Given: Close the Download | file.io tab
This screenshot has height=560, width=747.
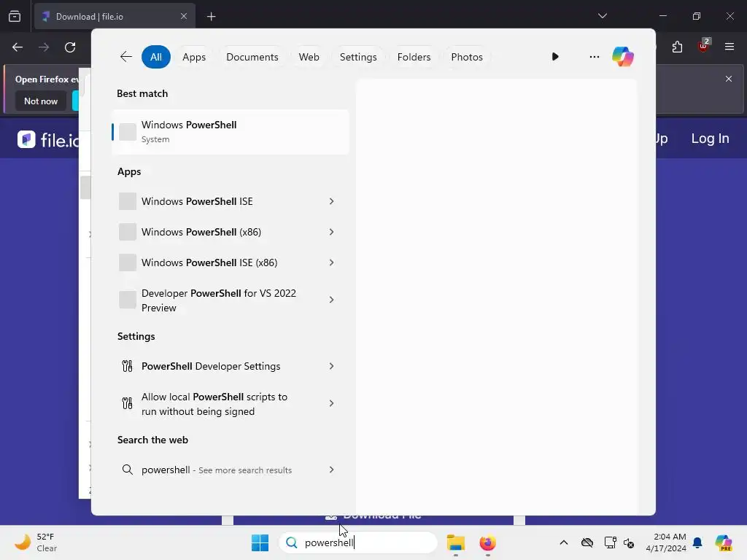Looking at the screenshot, I should (x=184, y=16).
